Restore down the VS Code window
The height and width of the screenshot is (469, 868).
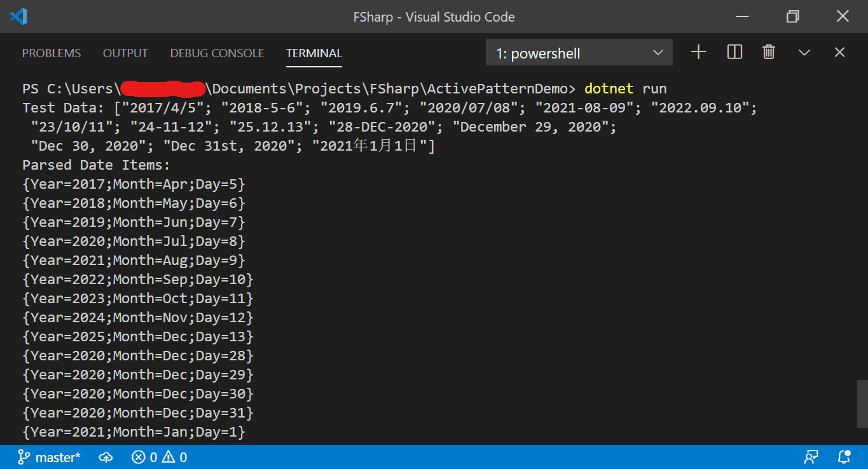792,17
